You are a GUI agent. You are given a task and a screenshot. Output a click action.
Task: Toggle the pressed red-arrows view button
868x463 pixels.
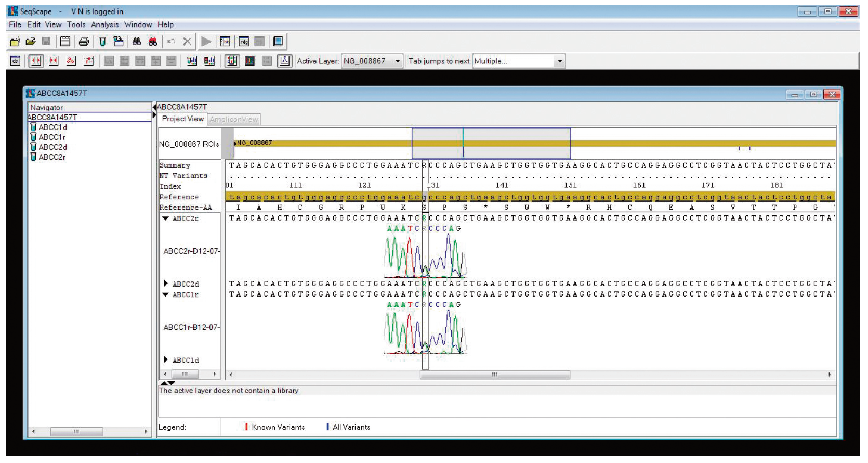click(35, 61)
